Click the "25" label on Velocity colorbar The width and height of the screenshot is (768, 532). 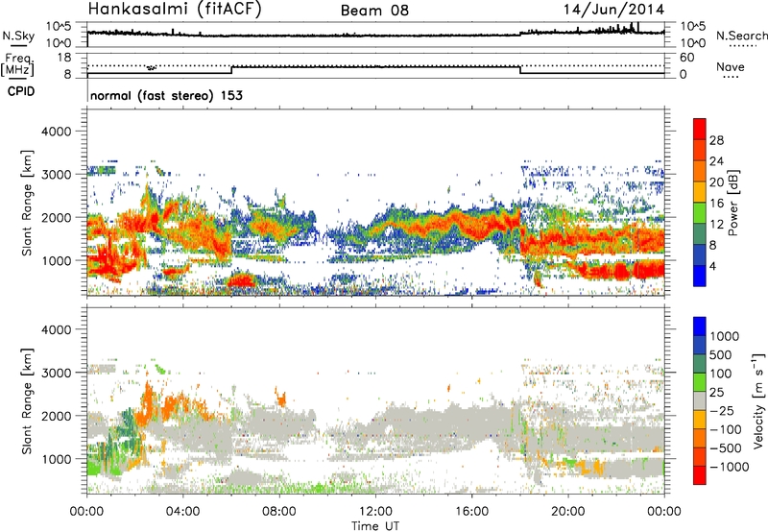coord(716,392)
